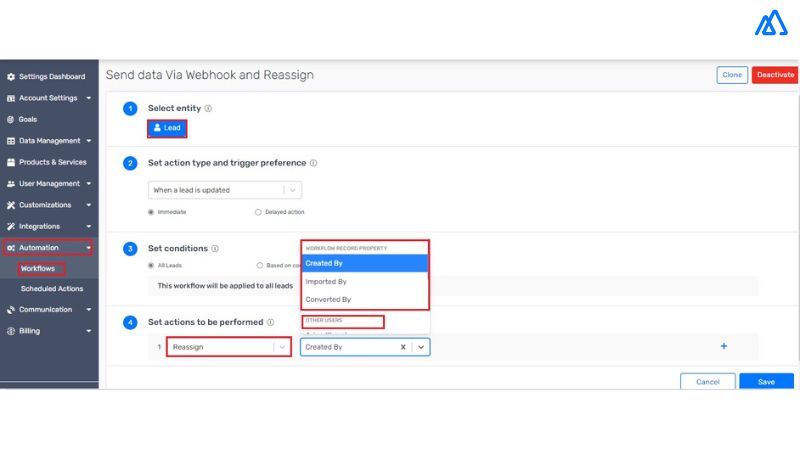Expand the Integrations menu arrow
The height and width of the screenshot is (450, 800).
(89, 227)
